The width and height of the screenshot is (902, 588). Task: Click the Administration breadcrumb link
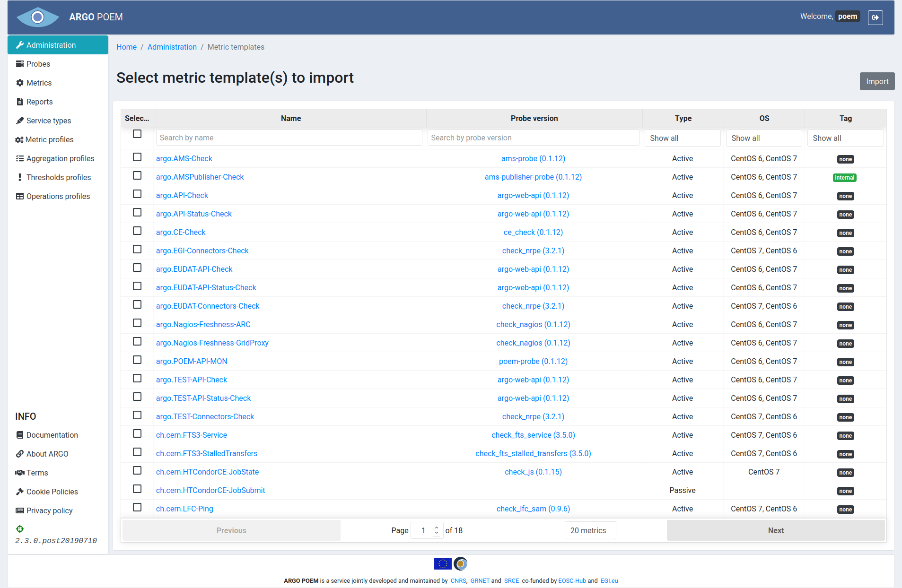point(172,47)
